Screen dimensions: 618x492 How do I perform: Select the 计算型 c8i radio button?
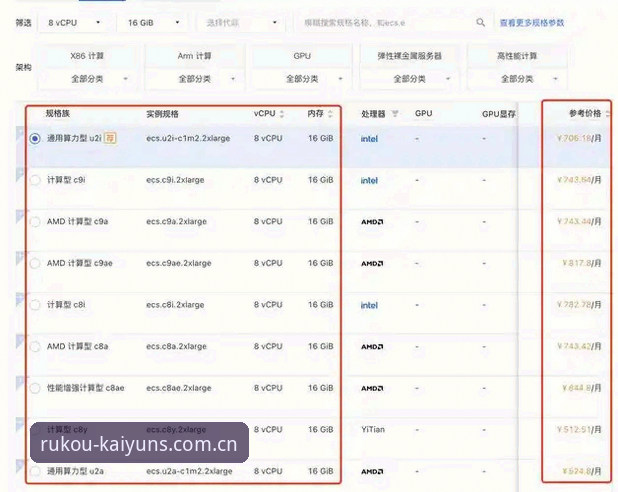tap(35, 305)
